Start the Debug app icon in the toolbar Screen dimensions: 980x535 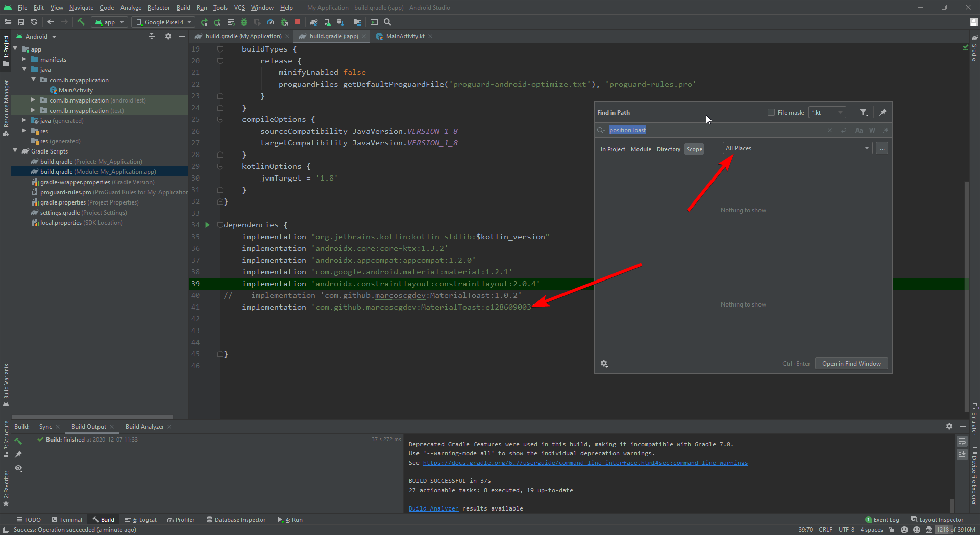(244, 22)
